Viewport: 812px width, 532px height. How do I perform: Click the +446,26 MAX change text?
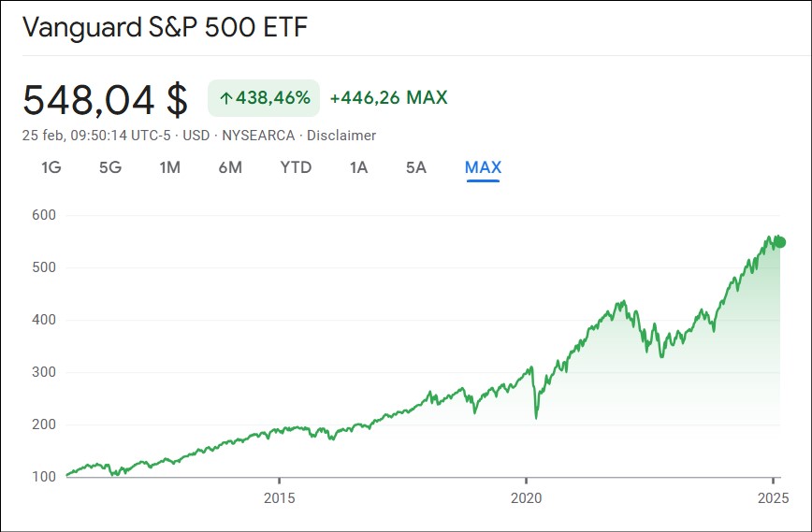(388, 98)
